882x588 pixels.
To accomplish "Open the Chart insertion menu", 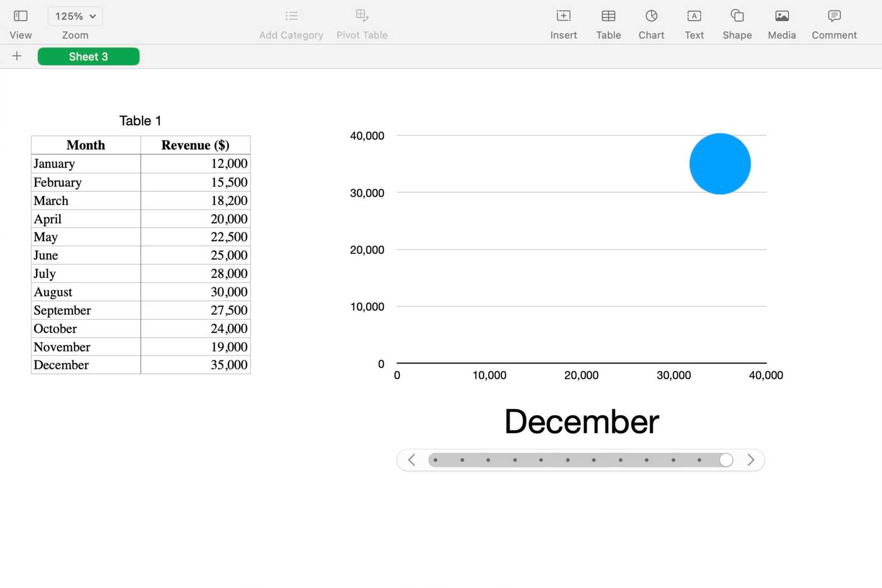I will [x=651, y=22].
